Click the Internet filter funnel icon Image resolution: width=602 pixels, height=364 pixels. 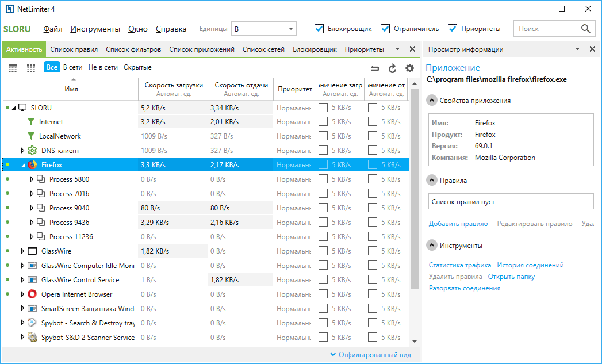[x=31, y=122]
